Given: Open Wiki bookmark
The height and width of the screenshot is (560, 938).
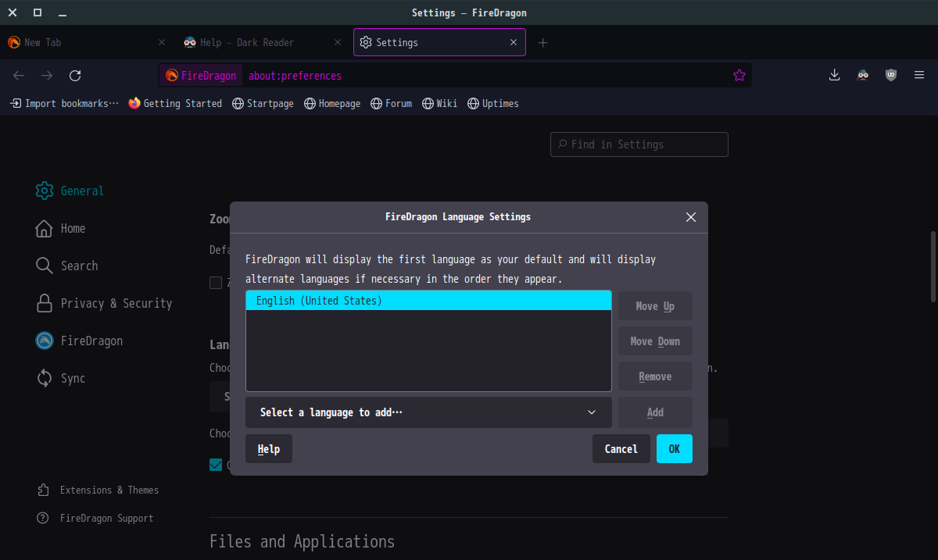Looking at the screenshot, I should pos(439,103).
